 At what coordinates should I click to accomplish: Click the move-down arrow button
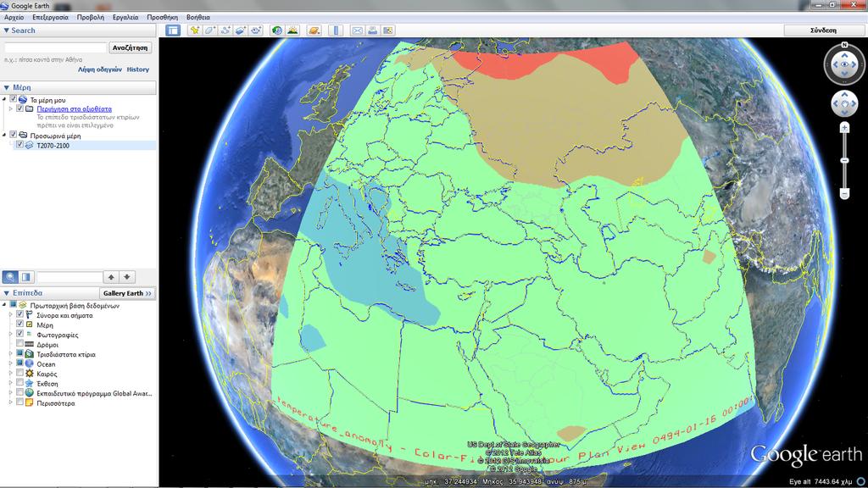(127, 277)
